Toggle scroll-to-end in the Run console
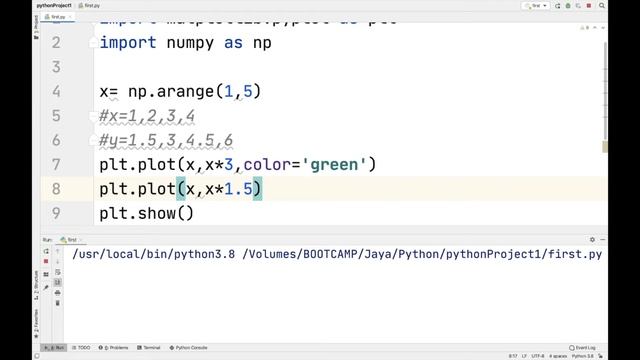Screen dimensions: 640x360 (58, 282)
